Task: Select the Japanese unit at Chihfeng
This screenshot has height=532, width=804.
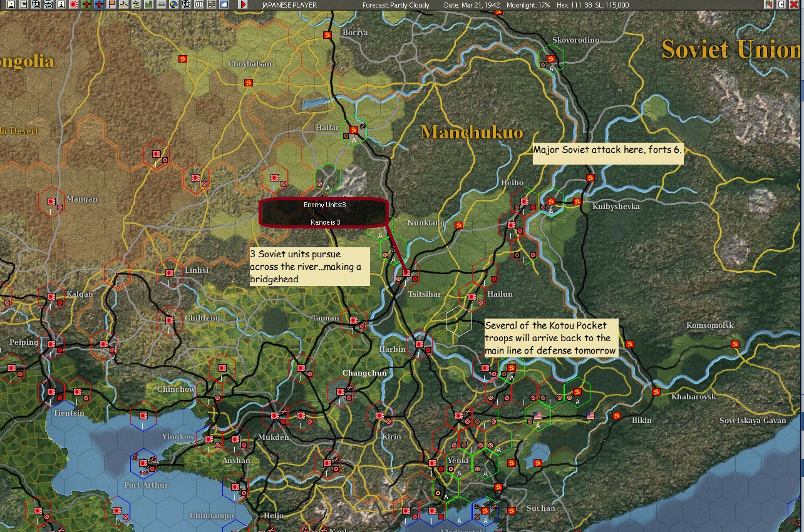Action: pos(169,320)
